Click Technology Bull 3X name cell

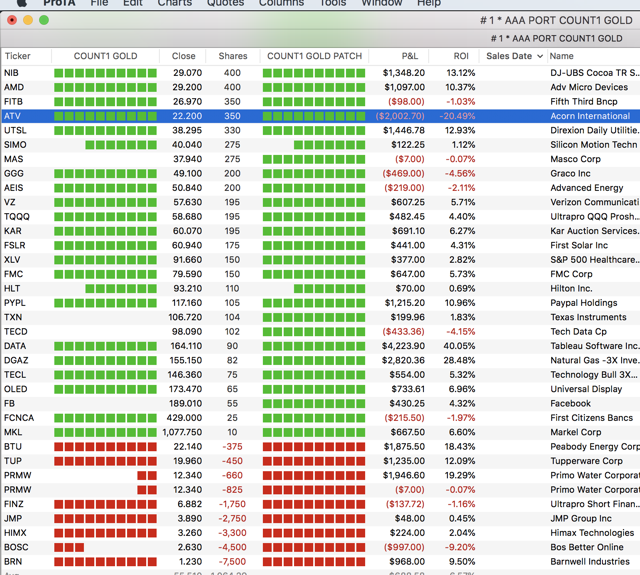(x=593, y=375)
